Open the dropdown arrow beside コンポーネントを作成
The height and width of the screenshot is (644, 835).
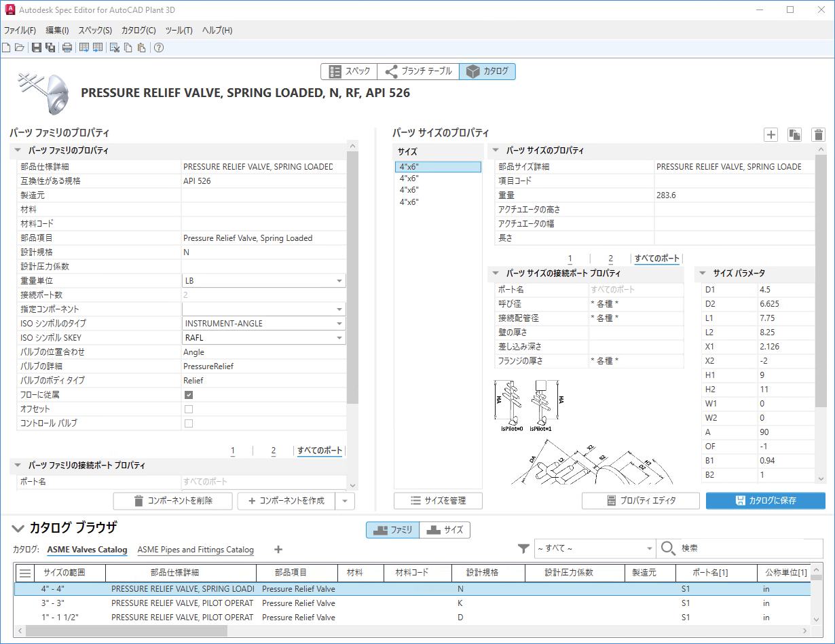346,501
